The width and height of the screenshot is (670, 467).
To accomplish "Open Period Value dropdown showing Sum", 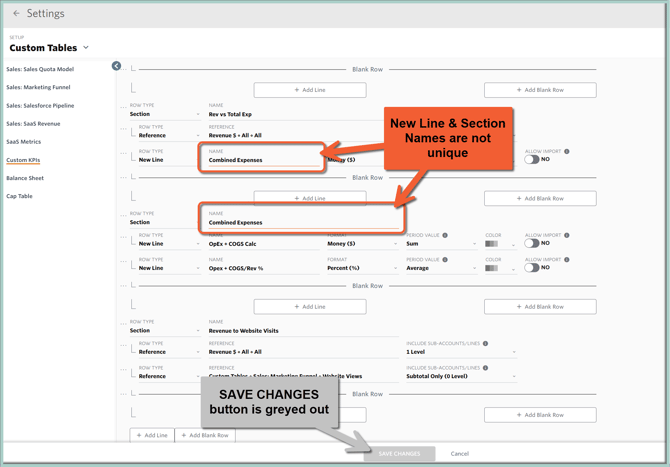I will click(x=440, y=244).
